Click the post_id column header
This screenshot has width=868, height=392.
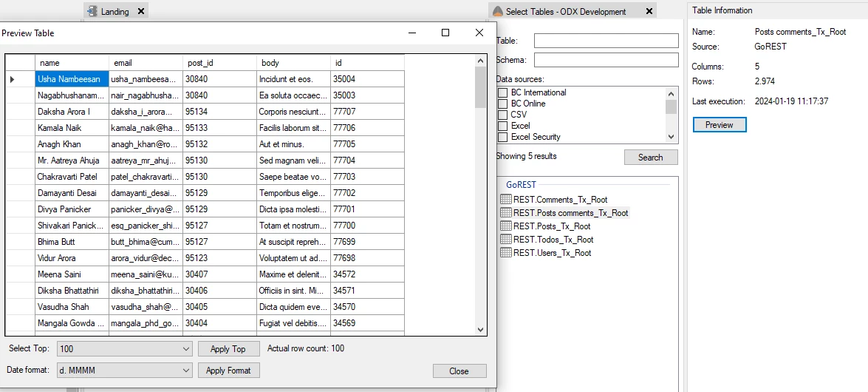coord(219,63)
